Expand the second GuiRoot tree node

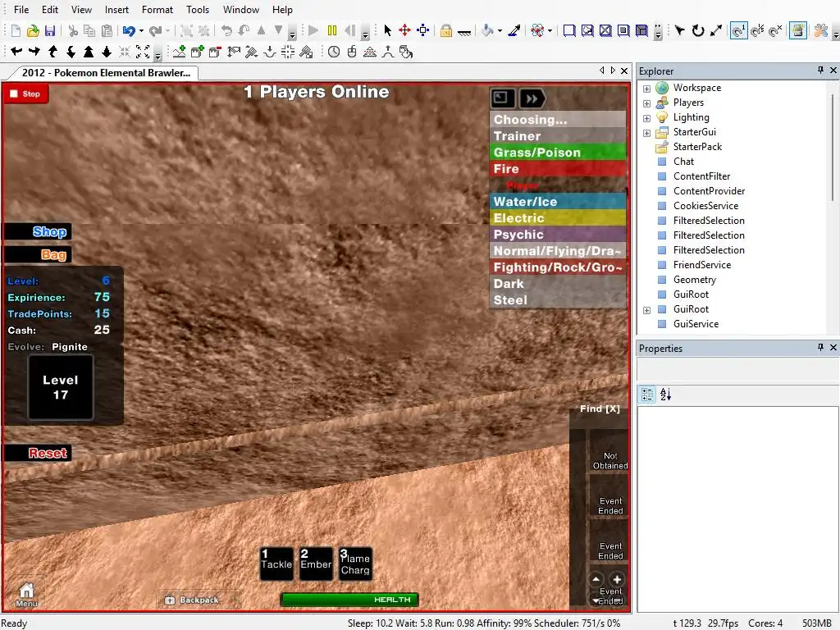click(x=646, y=310)
